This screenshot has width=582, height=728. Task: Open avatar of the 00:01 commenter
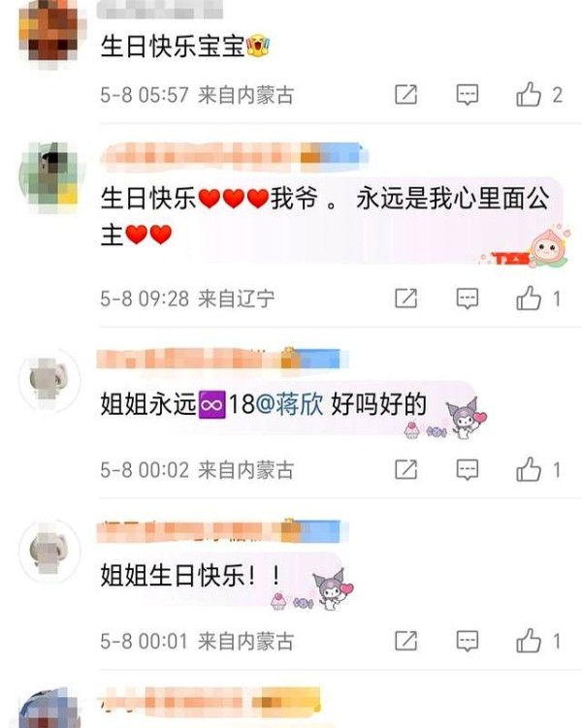click(x=49, y=552)
